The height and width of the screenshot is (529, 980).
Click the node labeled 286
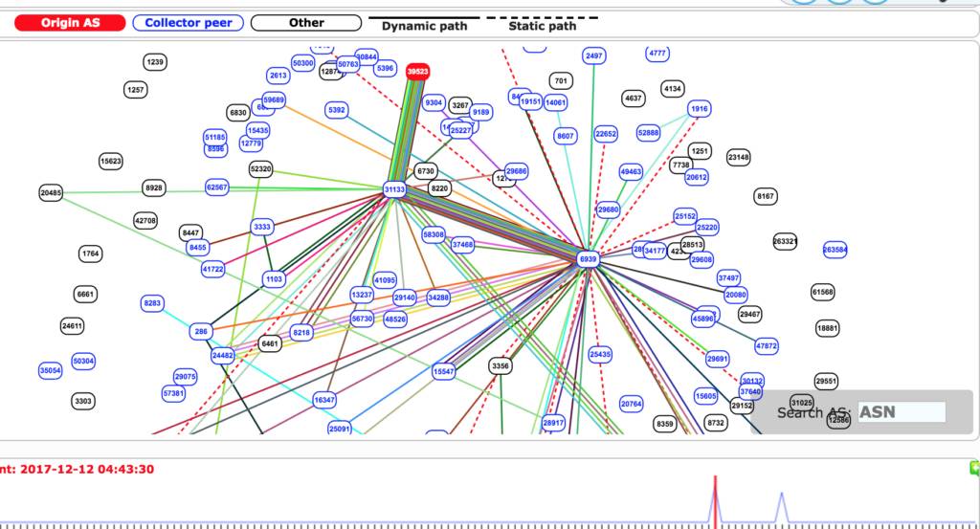click(201, 332)
